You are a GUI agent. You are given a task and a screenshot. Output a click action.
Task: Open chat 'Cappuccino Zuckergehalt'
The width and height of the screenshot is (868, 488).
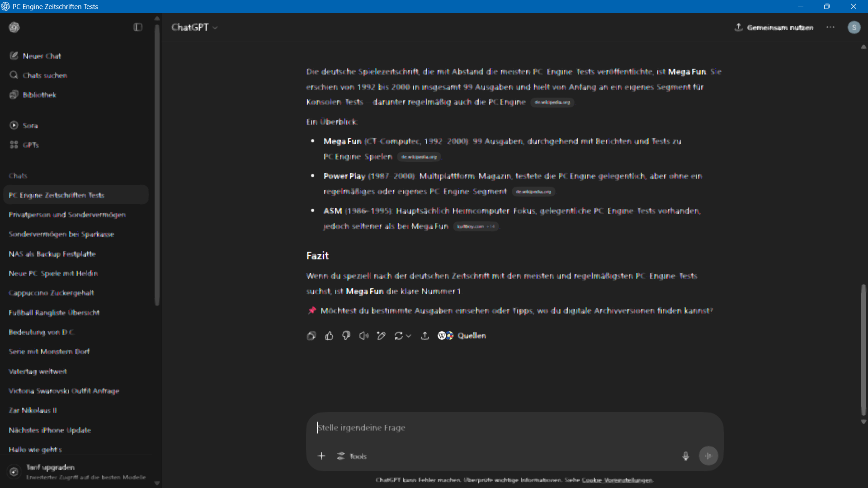point(52,293)
